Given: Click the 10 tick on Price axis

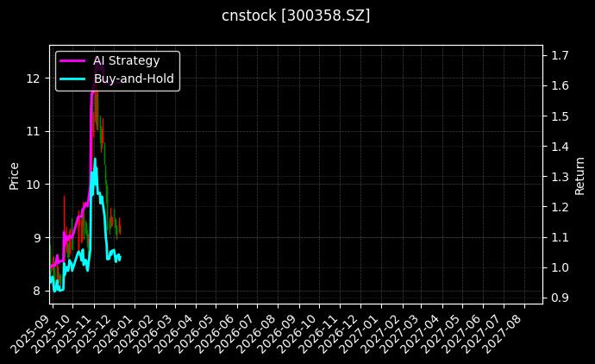Looking at the screenshot, I should pos(34,185).
